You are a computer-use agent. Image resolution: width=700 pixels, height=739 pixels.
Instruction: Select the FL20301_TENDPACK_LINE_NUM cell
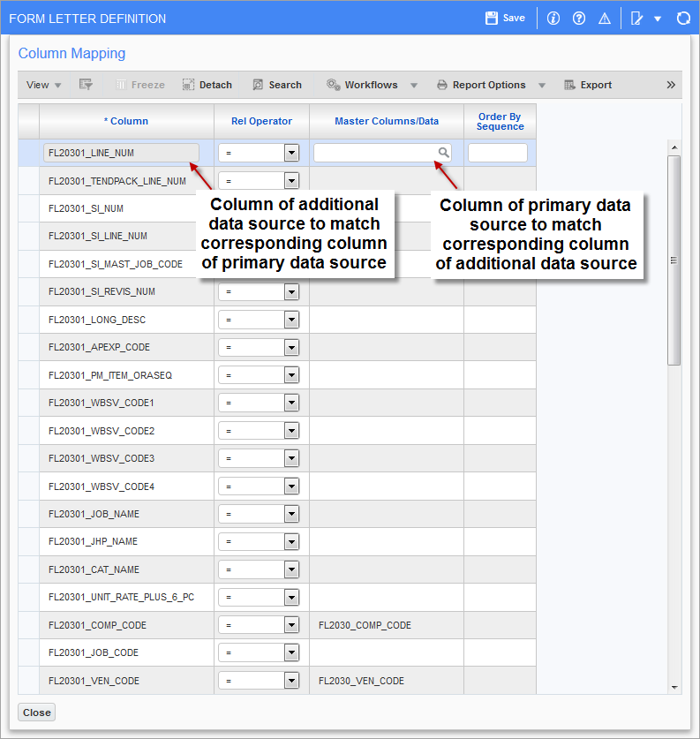click(x=126, y=180)
